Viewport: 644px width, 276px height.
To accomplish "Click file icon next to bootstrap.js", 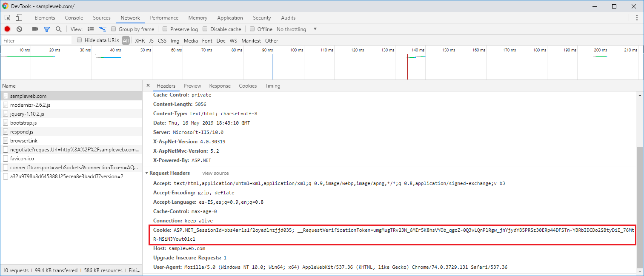I will (6, 122).
